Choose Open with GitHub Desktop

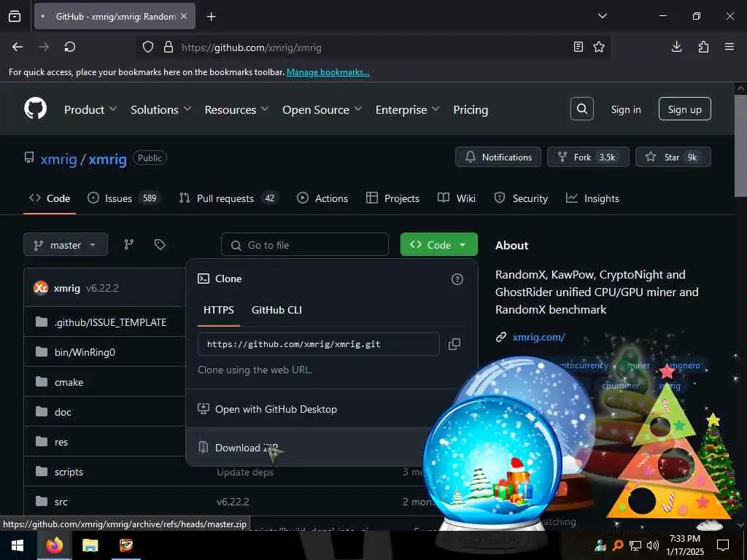click(x=331, y=409)
